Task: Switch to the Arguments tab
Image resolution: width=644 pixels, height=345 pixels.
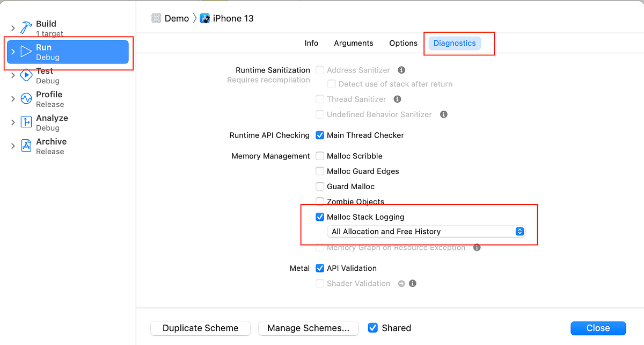Action: point(353,43)
